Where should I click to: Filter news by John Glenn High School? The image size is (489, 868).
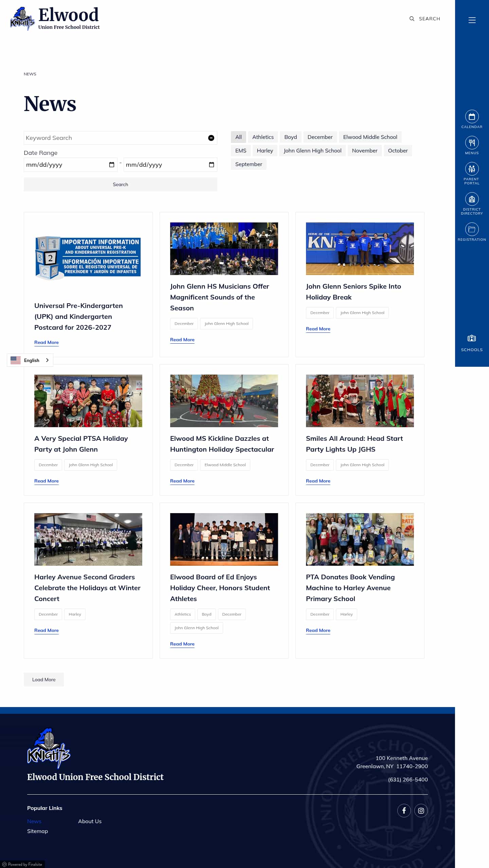point(312,150)
